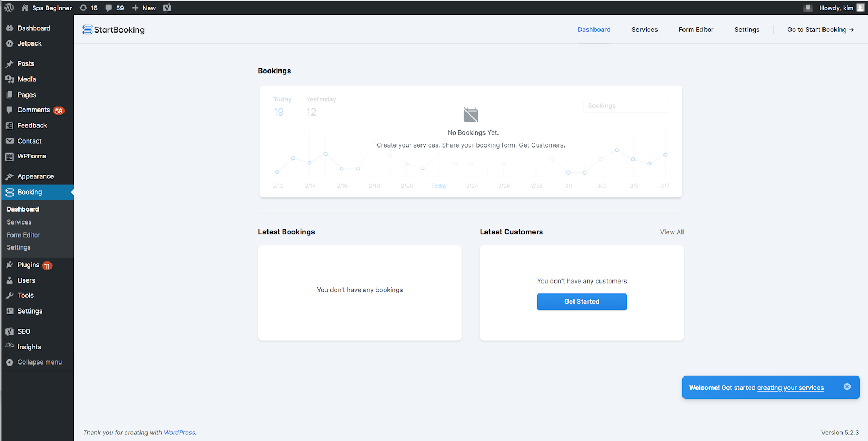Screen dimensions: 868x441
Task: Open the Bookings dropdown in the chart
Action: pyautogui.click(x=626, y=106)
